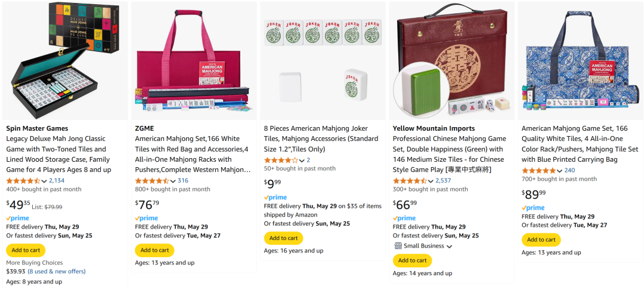Open the 2,537 ratings link

443,181
